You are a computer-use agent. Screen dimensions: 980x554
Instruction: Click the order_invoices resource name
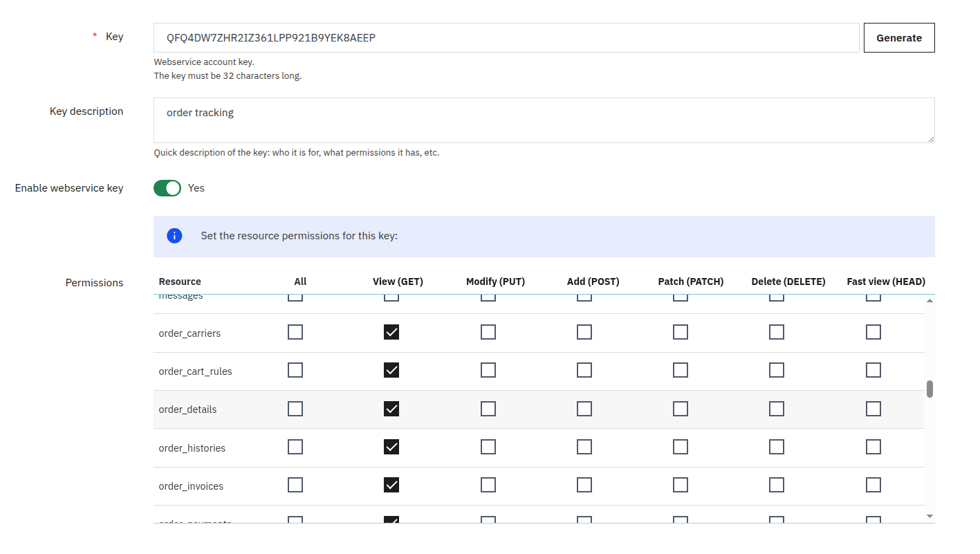191,486
